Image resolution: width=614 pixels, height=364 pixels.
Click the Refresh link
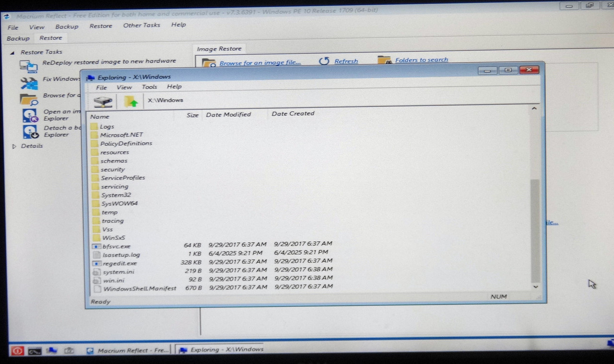[x=346, y=61]
